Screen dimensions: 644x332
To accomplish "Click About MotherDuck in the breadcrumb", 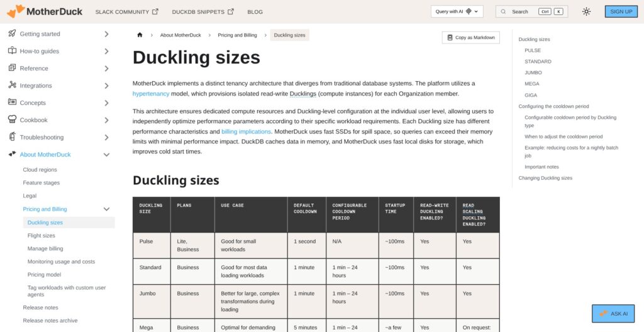I will (180, 35).
